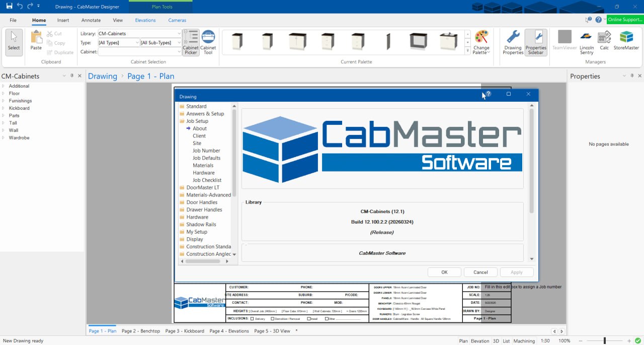The width and height of the screenshot is (644, 345).
Task: Open StoreMaster manager
Action: (x=626, y=41)
